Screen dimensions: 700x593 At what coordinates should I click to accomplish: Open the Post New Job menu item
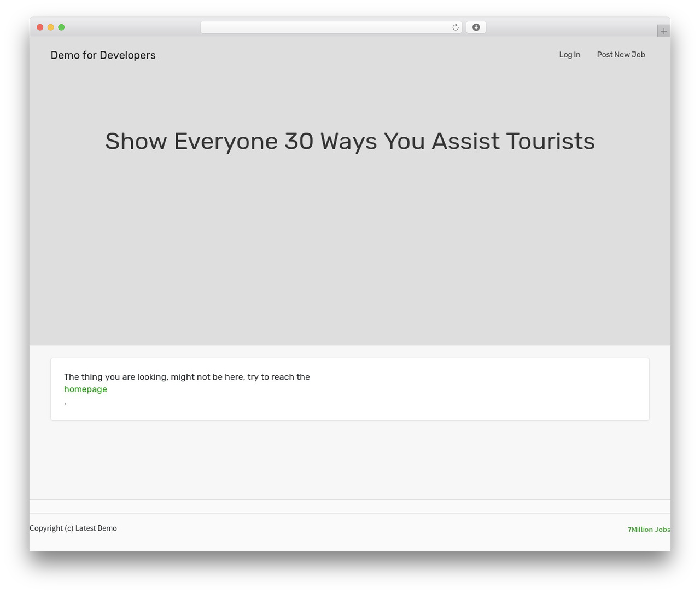[x=621, y=55]
